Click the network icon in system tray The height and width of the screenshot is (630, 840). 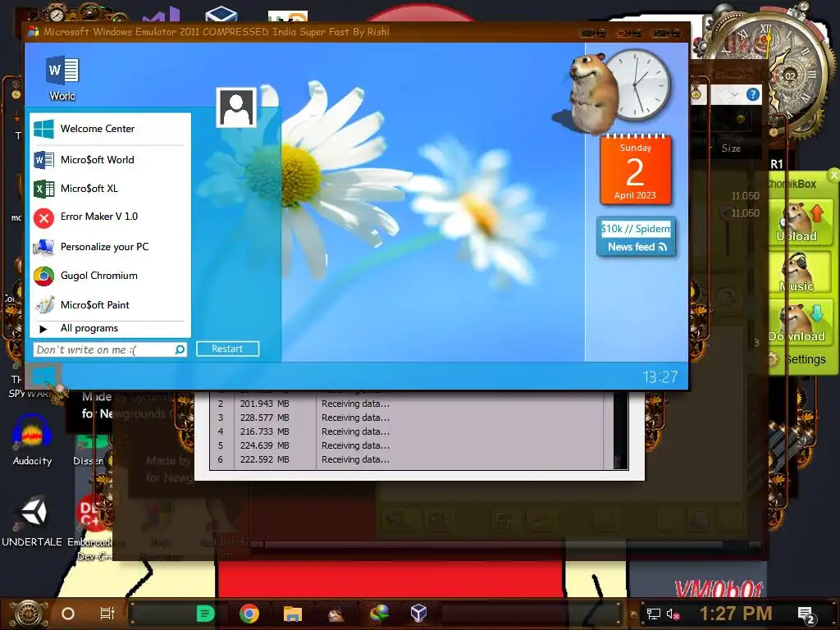coord(654,614)
